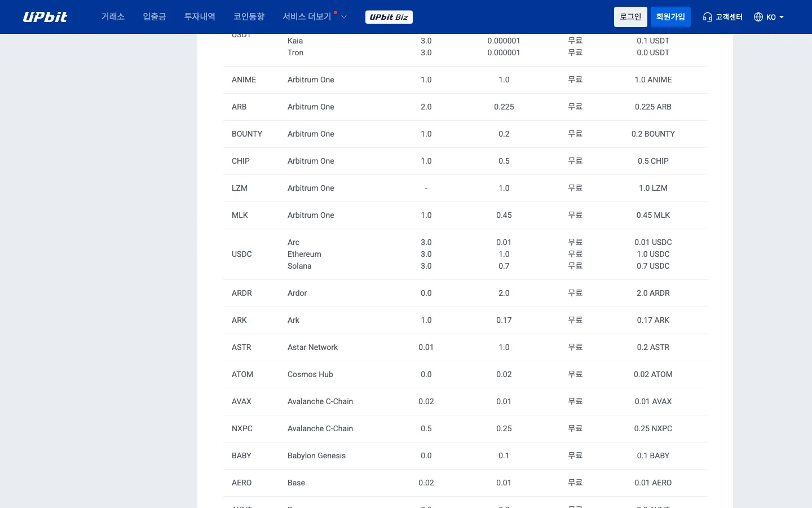The height and width of the screenshot is (508, 812).
Task: Click the 0.1 BABY fee value
Action: [x=653, y=456]
